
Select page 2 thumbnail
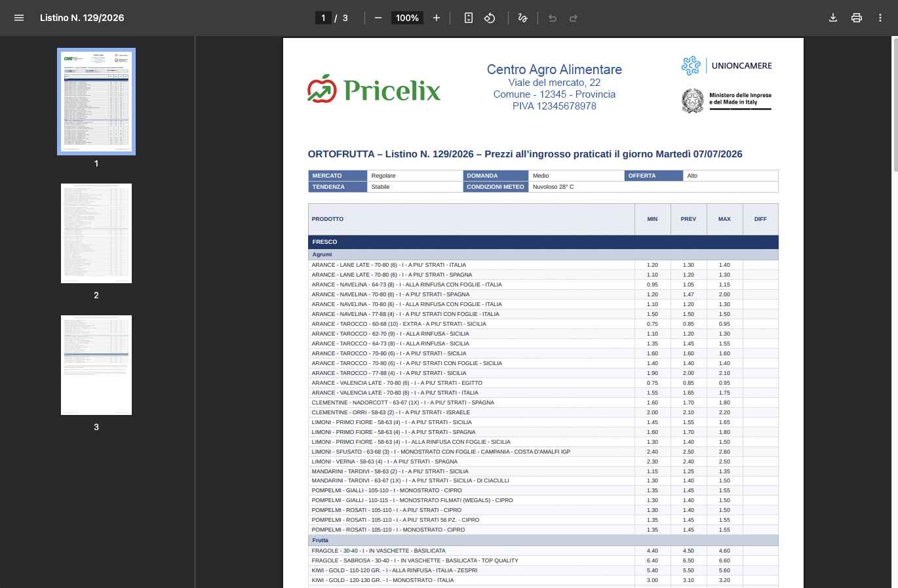(96, 233)
